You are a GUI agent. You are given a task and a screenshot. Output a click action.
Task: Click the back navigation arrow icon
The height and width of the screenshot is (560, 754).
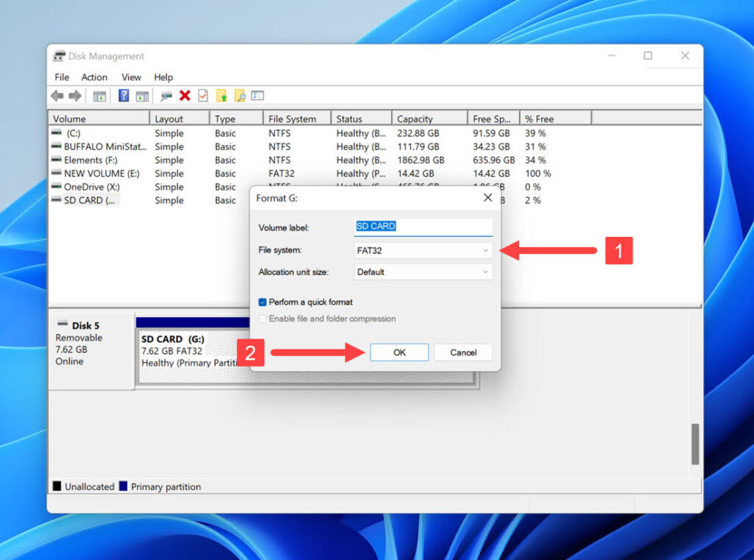(57, 96)
